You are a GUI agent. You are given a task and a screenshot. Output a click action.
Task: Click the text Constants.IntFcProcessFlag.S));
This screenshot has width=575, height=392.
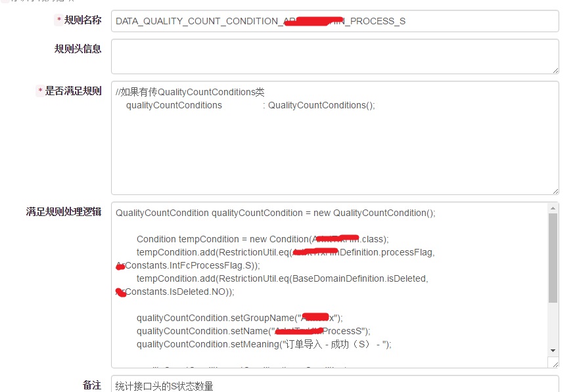point(192,266)
